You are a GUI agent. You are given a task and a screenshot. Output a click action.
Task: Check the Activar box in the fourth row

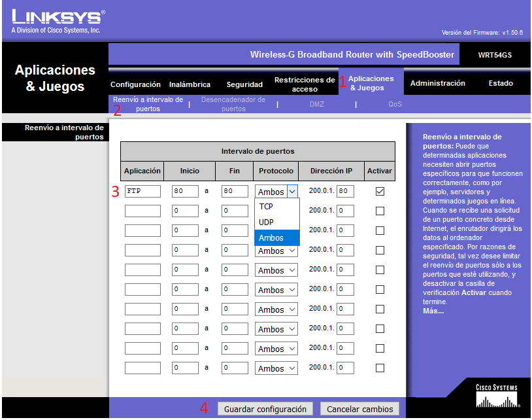pyautogui.click(x=380, y=251)
